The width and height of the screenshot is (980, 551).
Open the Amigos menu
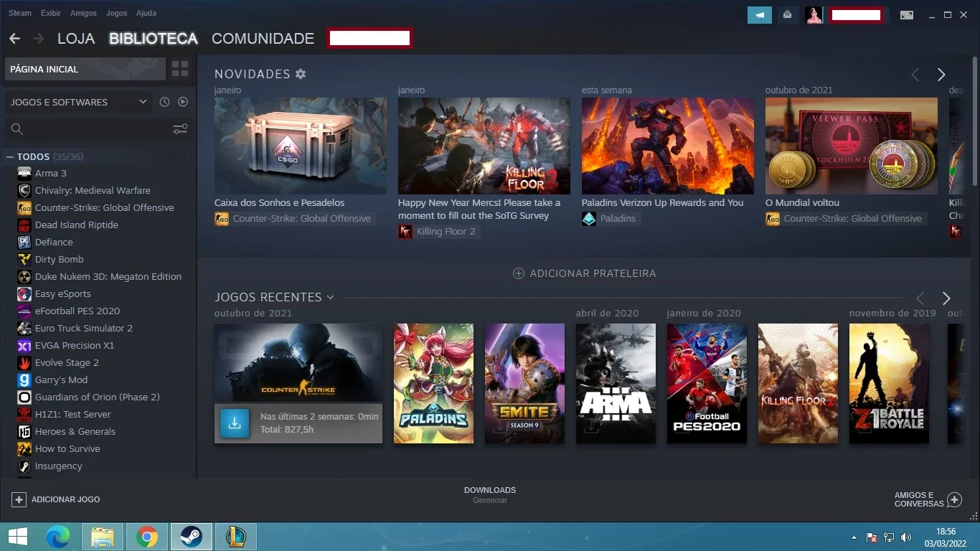[83, 13]
